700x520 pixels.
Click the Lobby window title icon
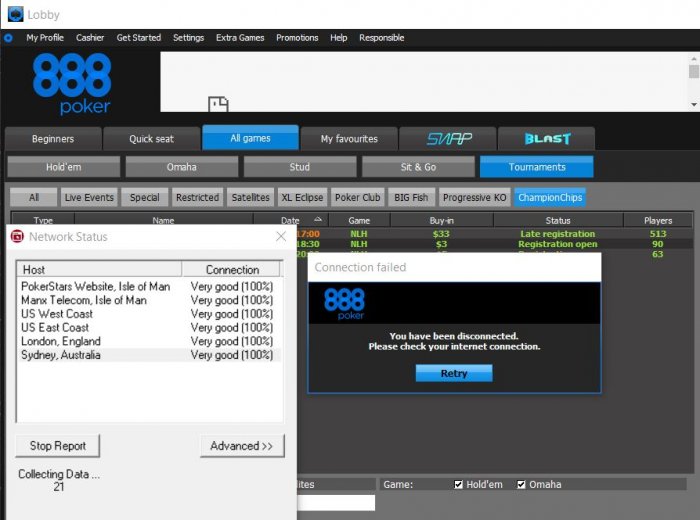[16, 14]
